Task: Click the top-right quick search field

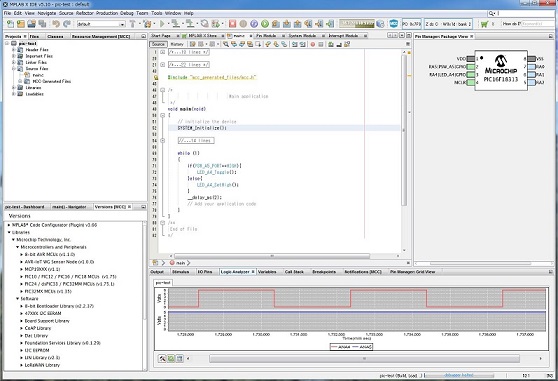Action: pos(522,13)
